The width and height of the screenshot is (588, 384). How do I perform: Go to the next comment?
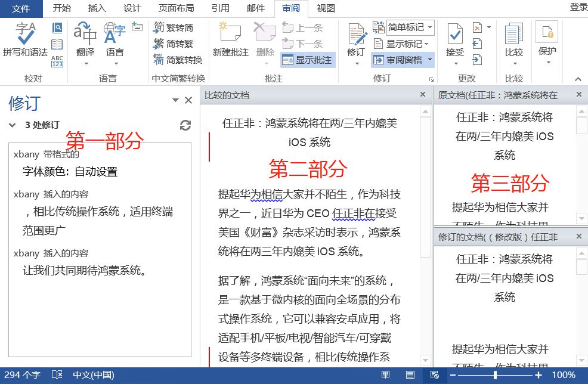[x=302, y=44]
